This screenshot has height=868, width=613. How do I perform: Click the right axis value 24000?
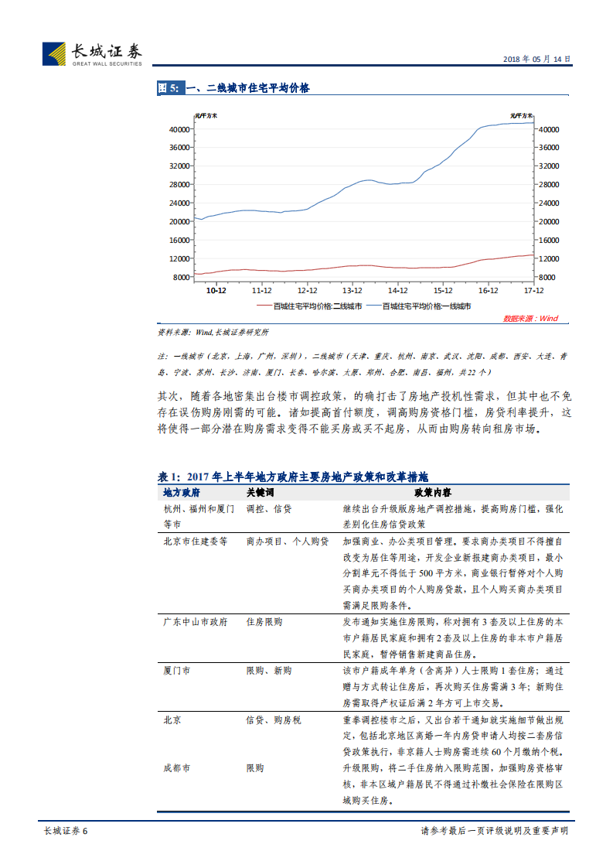pyautogui.click(x=549, y=203)
